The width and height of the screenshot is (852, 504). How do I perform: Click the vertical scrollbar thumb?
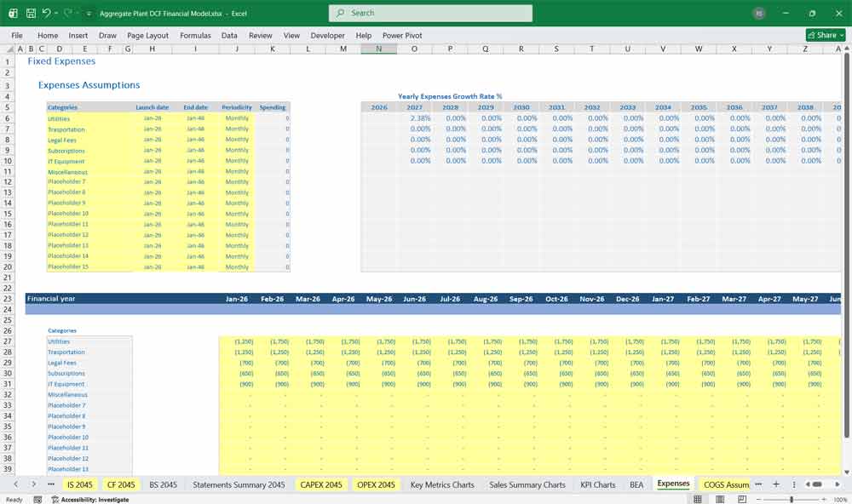point(846,245)
